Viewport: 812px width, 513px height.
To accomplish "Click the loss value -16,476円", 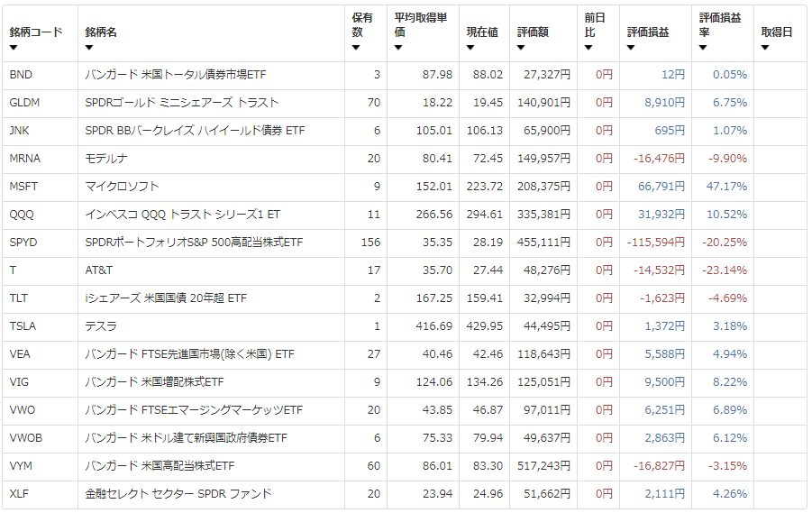I will 659,159.
